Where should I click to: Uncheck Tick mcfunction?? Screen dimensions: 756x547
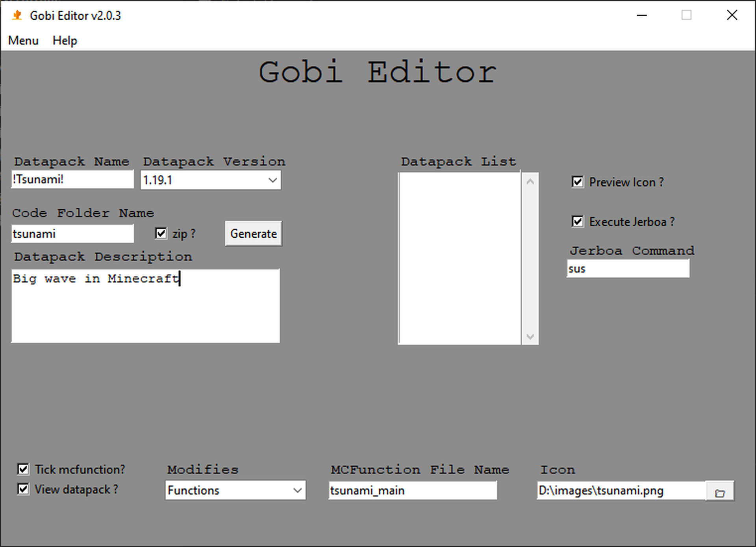tap(23, 469)
